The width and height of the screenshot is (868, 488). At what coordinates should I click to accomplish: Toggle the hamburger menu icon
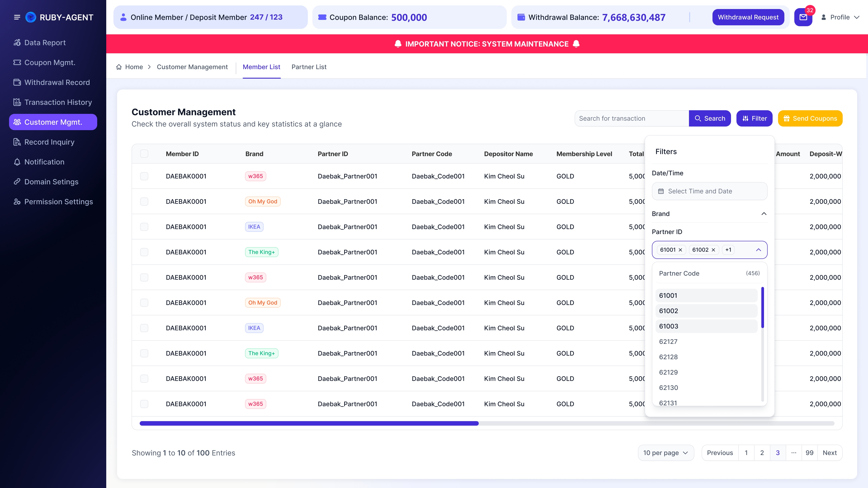tap(17, 17)
